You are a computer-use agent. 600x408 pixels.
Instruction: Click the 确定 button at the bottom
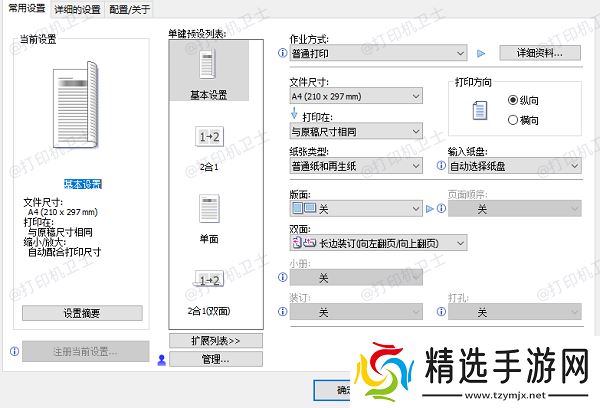[332, 390]
